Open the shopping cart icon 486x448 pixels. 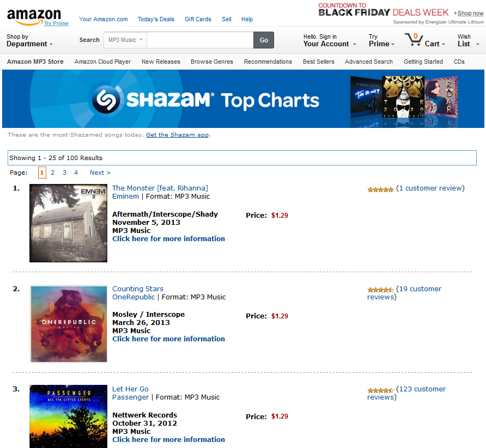pyautogui.click(x=414, y=40)
